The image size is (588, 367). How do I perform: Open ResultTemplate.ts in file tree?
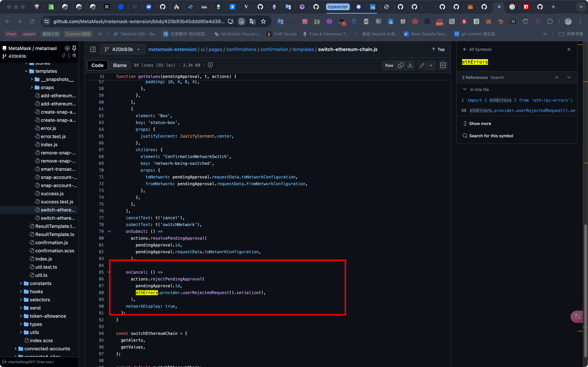tap(55, 234)
